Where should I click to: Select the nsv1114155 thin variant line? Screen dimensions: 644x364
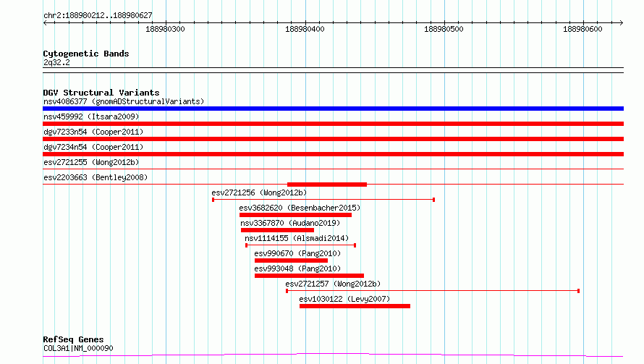pos(300,245)
